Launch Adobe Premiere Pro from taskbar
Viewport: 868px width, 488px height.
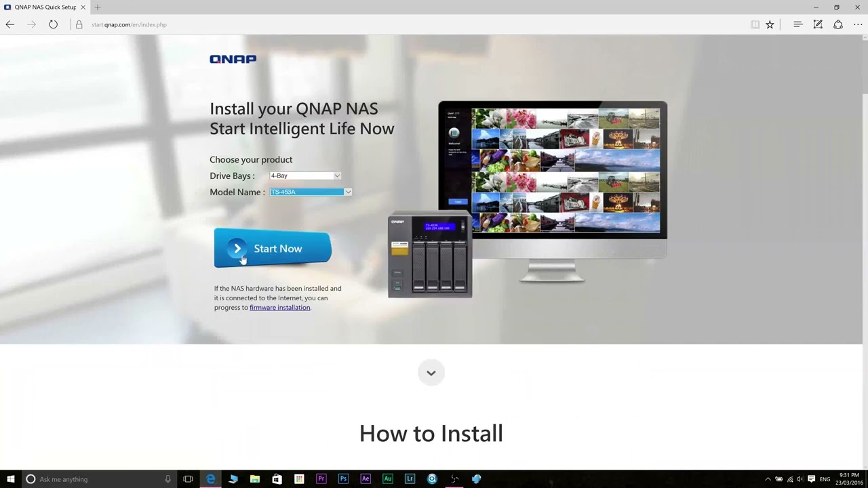321,479
